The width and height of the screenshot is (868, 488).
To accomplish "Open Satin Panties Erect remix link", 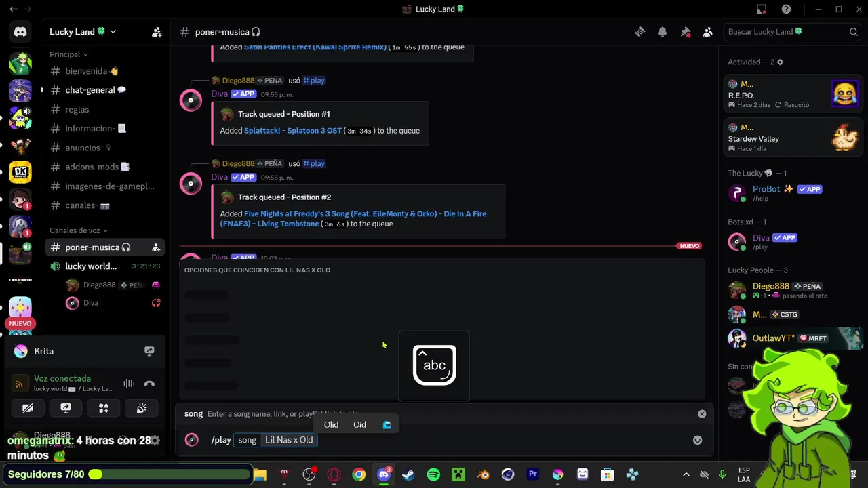I will click(x=315, y=47).
